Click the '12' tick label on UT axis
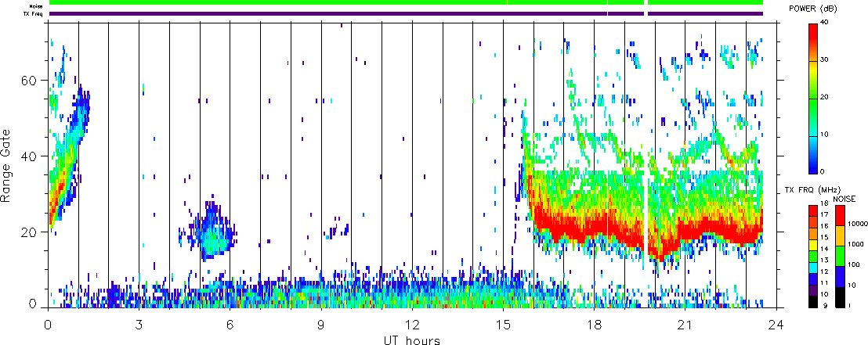 pyautogui.click(x=412, y=325)
